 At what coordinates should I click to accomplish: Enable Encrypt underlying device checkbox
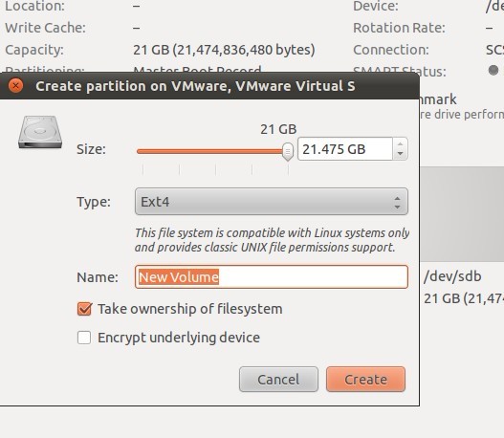pos(84,338)
